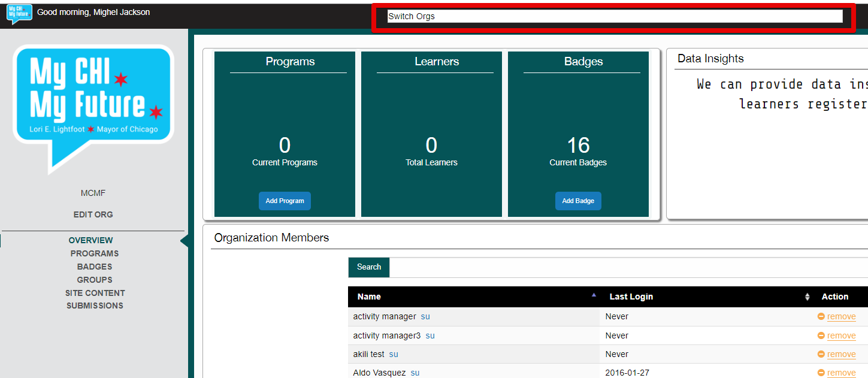868x378 pixels.
Task: Sort by Last Login column arrows
Action: click(807, 297)
